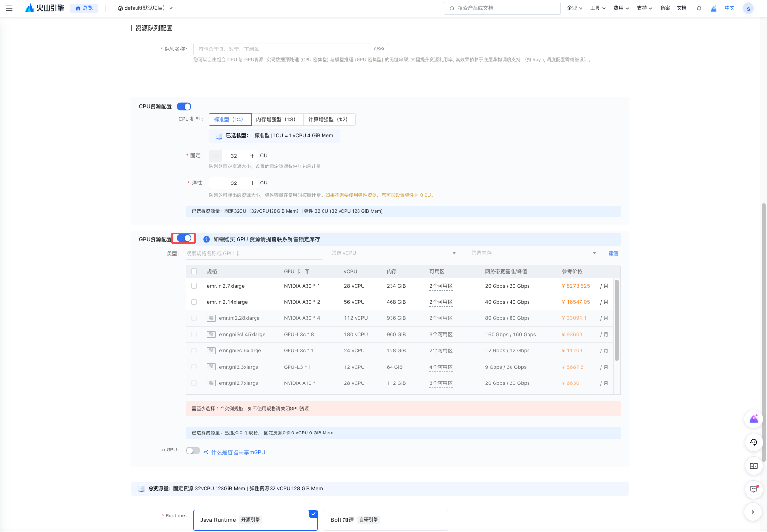The width and height of the screenshot is (767, 532).
Task: Open 什么是容器共享mGPU link
Action: point(238,452)
